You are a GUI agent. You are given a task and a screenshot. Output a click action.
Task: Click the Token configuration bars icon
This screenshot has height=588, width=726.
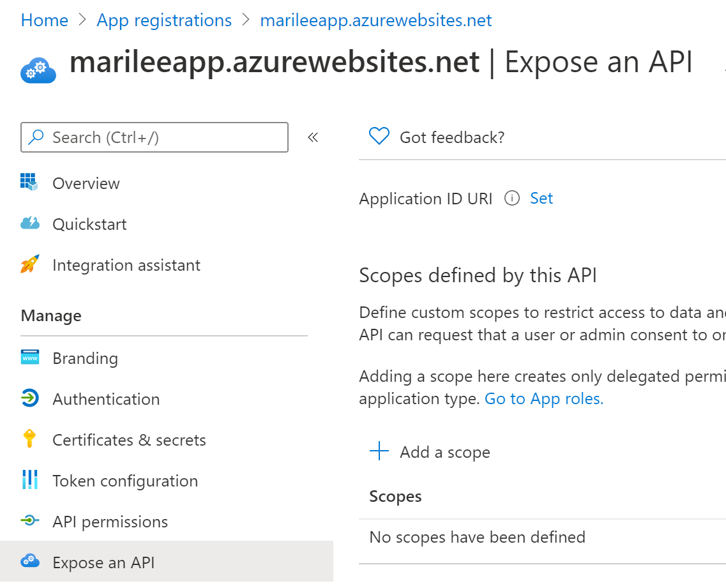click(30, 479)
